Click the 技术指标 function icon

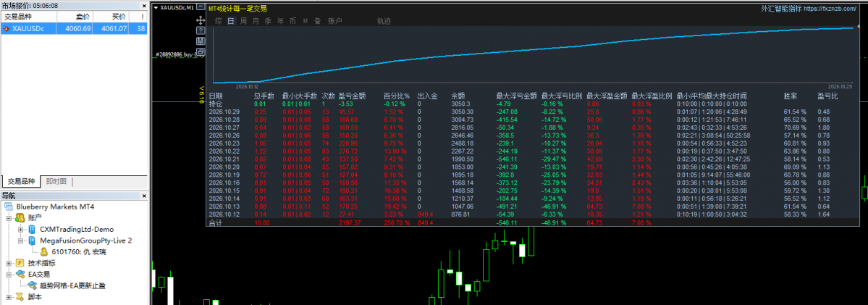19,263
